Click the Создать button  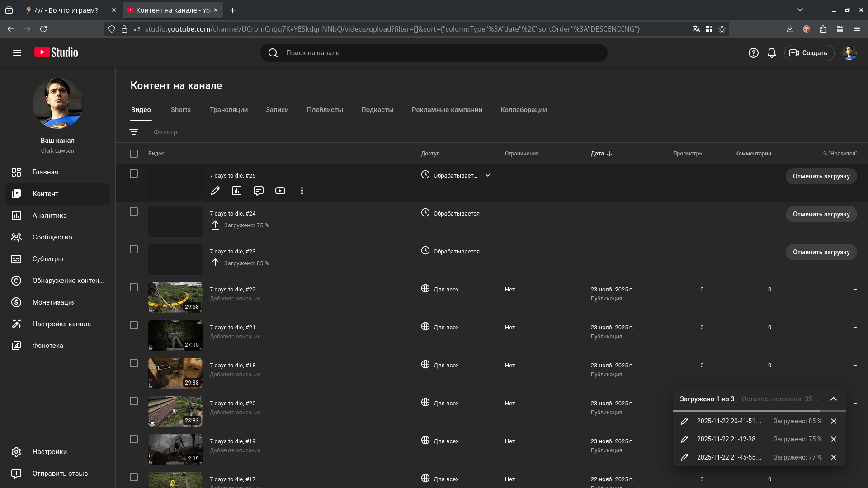pyautogui.click(x=809, y=53)
